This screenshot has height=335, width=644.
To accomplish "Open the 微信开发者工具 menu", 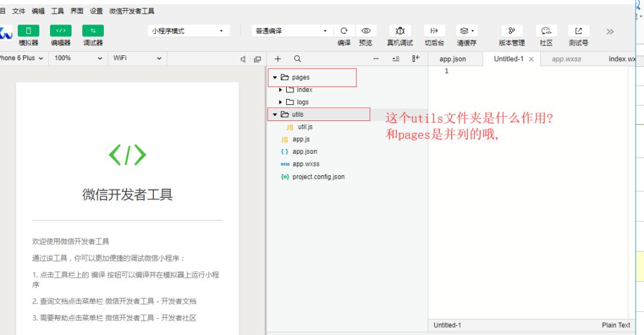I will (132, 11).
